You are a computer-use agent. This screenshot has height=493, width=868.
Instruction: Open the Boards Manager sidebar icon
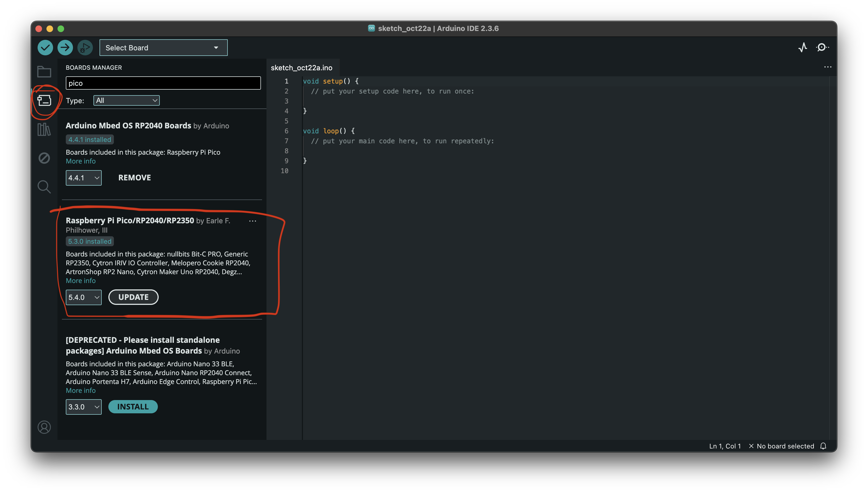(44, 100)
